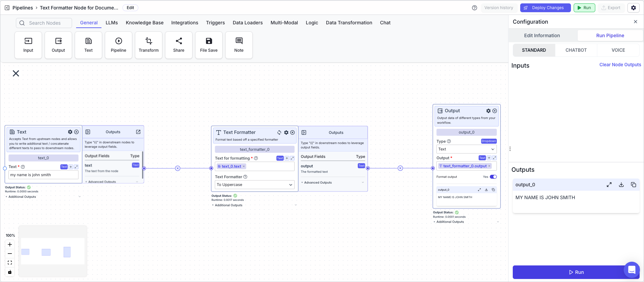Add a Text node from toolbar
Image resolution: width=644 pixels, height=282 pixels.
pyautogui.click(x=88, y=45)
